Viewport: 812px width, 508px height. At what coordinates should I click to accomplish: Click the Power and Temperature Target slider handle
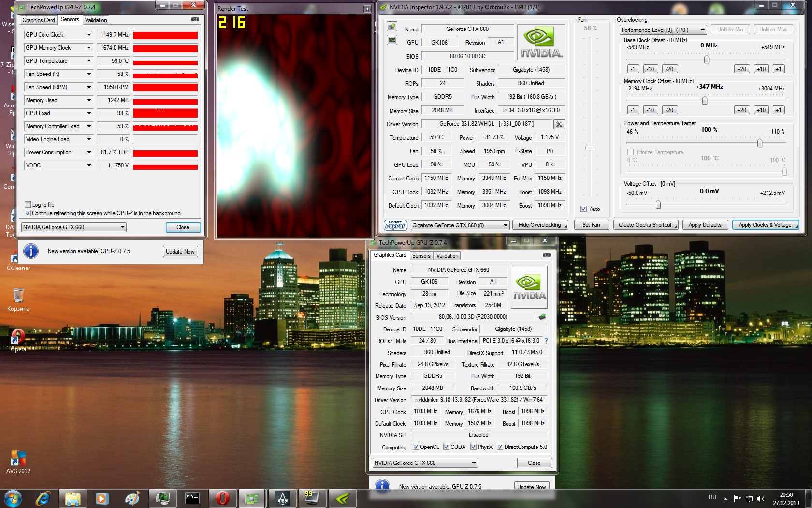point(760,143)
